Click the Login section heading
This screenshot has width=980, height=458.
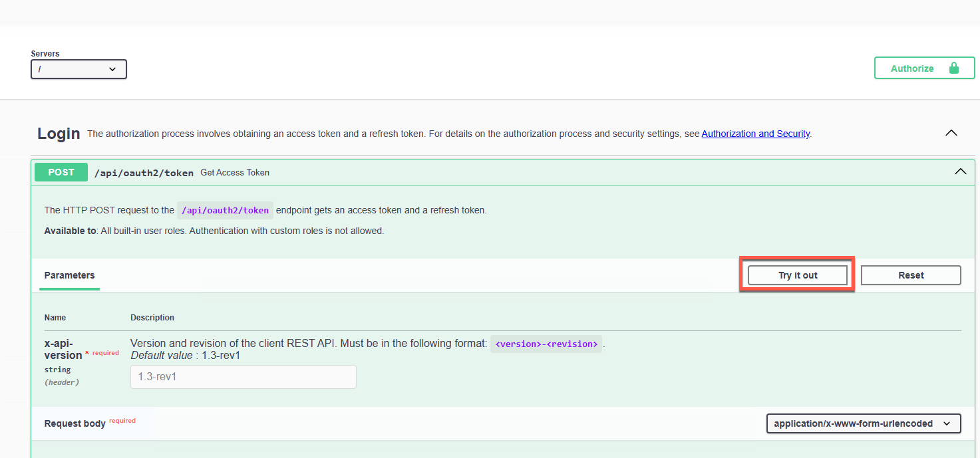pyautogui.click(x=59, y=134)
